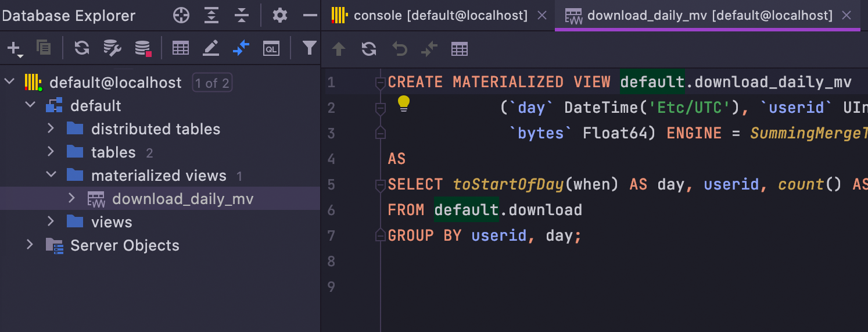Click the '1 of 2' schemas badge
This screenshot has width=868, height=332.
[211, 83]
